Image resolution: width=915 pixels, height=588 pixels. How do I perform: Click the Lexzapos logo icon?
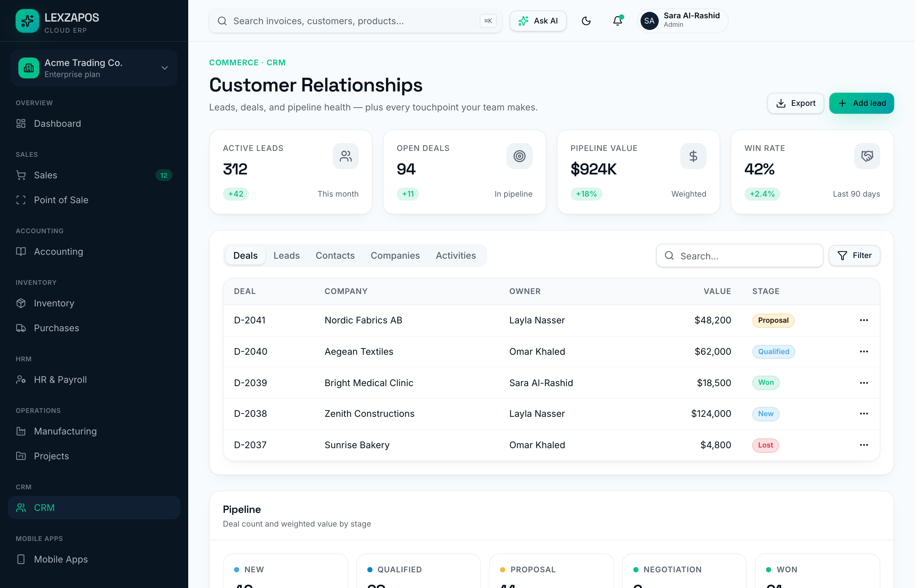27,21
